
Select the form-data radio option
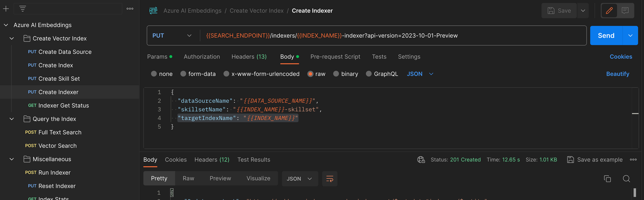pos(183,74)
